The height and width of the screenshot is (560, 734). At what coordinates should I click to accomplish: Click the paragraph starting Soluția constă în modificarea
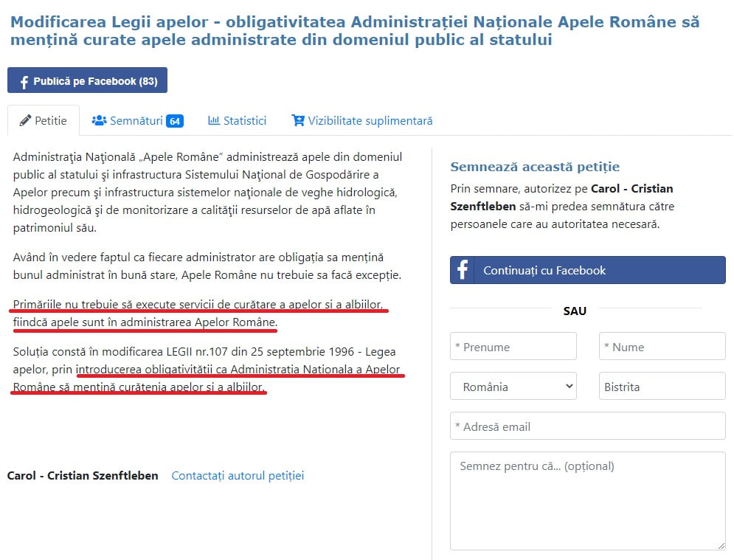point(207,370)
